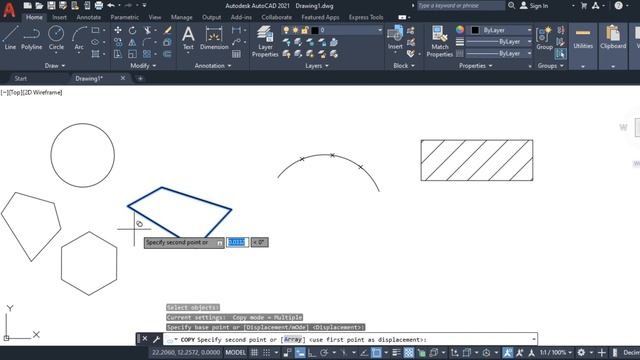The height and width of the screenshot is (360, 640).
Task: Click the Move tool in Modify panel
Action: click(118, 30)
